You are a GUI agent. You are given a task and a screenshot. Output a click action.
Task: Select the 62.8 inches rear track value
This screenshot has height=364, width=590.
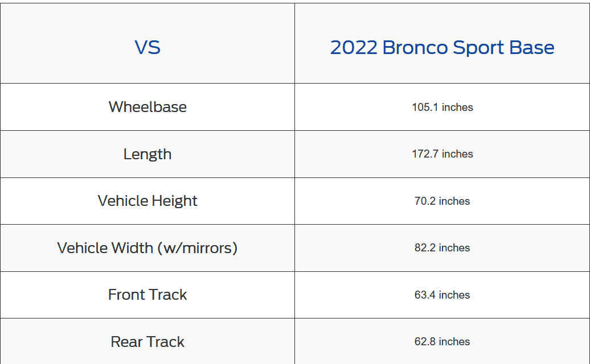(x=442, y=342)
